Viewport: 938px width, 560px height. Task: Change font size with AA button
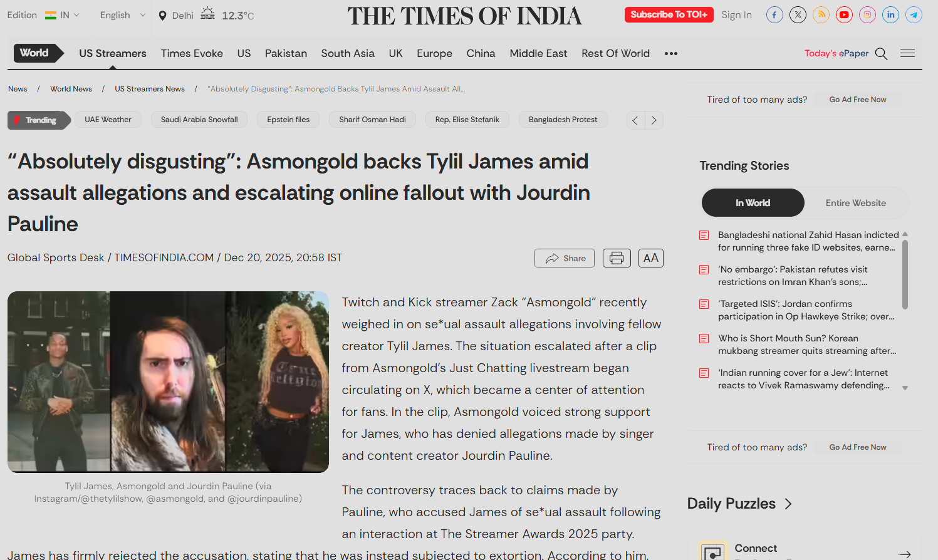(651, 258)
